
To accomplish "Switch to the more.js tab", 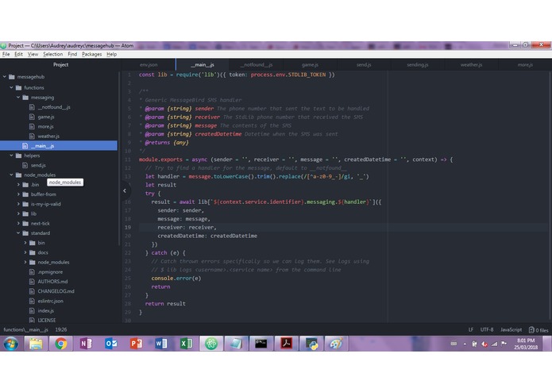I will click(x=525, y=65).
